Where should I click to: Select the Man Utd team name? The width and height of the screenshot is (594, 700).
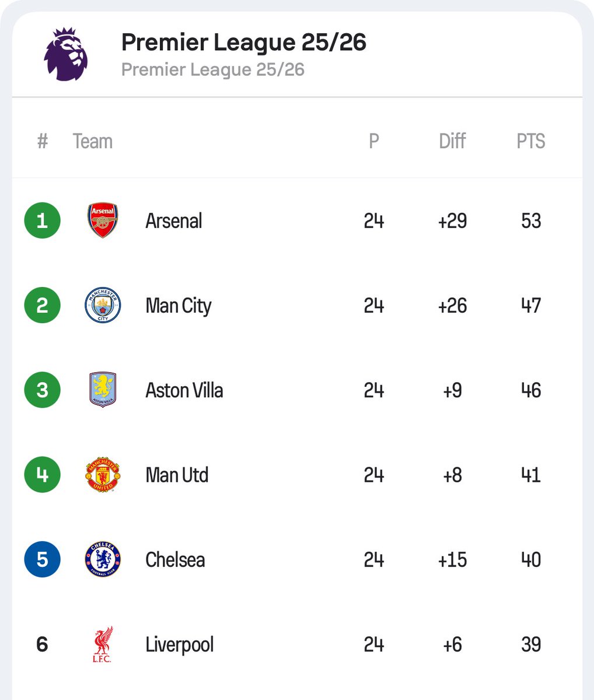(176, 475)
